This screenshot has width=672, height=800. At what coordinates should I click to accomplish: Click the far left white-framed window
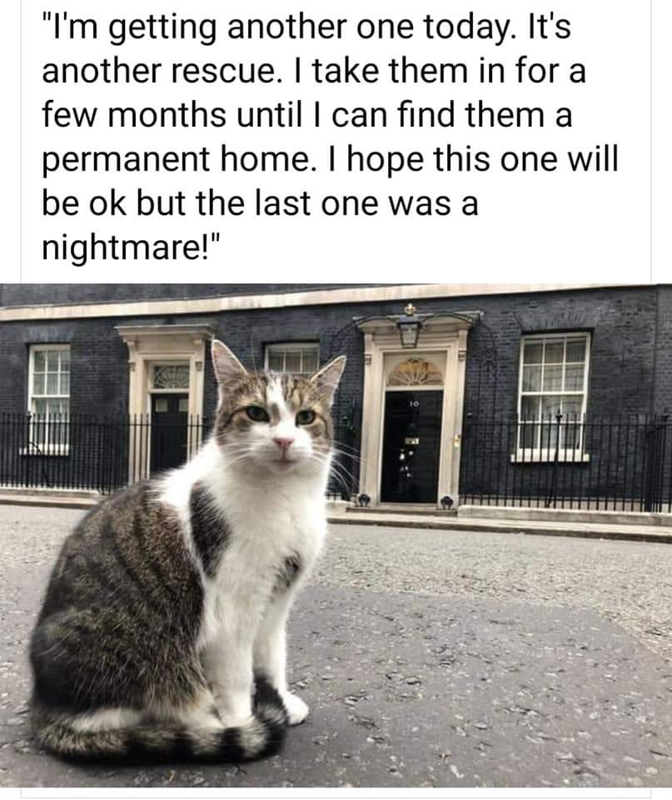(47, 399)
